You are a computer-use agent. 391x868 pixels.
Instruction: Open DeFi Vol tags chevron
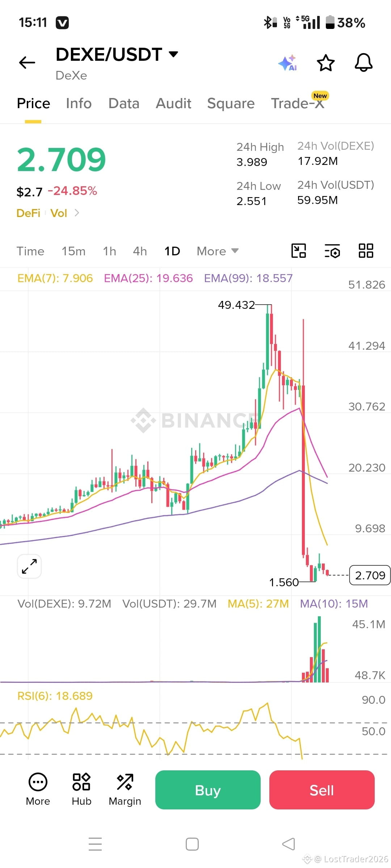(77, 213)
